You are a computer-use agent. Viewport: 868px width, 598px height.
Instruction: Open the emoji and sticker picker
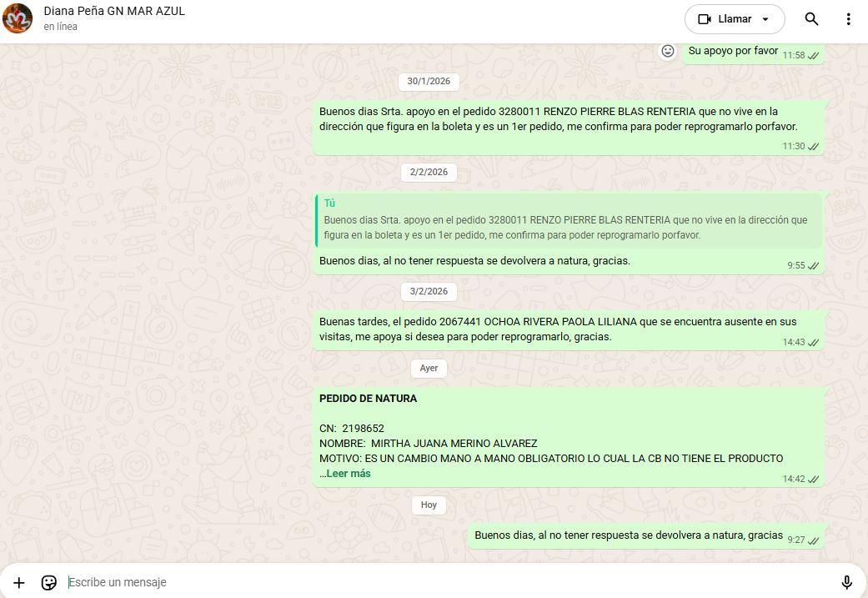coord(49,582)
